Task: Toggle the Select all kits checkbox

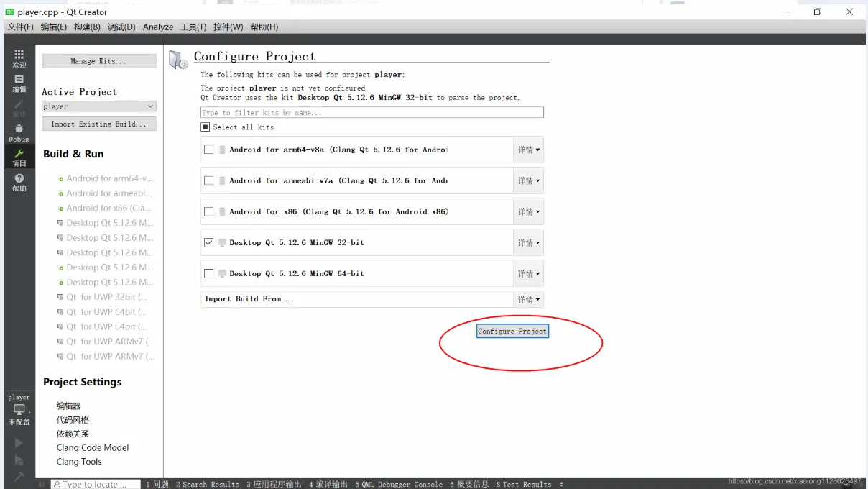Action: pyautogui.click(x=206, y=127)
